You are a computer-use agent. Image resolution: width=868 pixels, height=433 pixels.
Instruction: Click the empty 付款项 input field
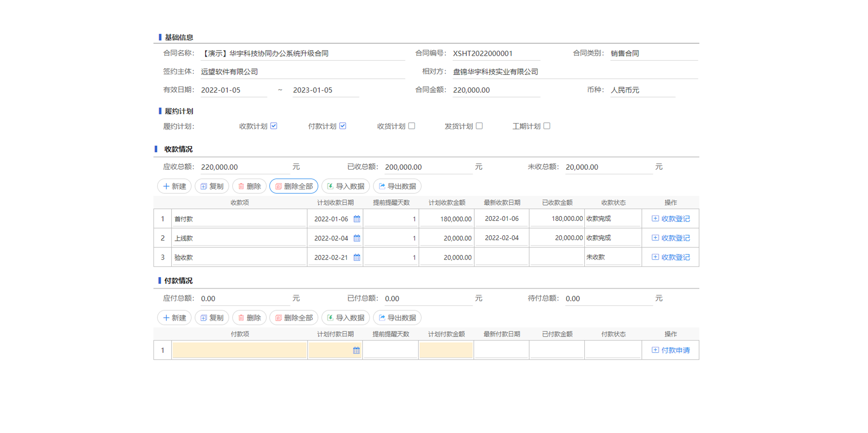(x=239, y=350)
